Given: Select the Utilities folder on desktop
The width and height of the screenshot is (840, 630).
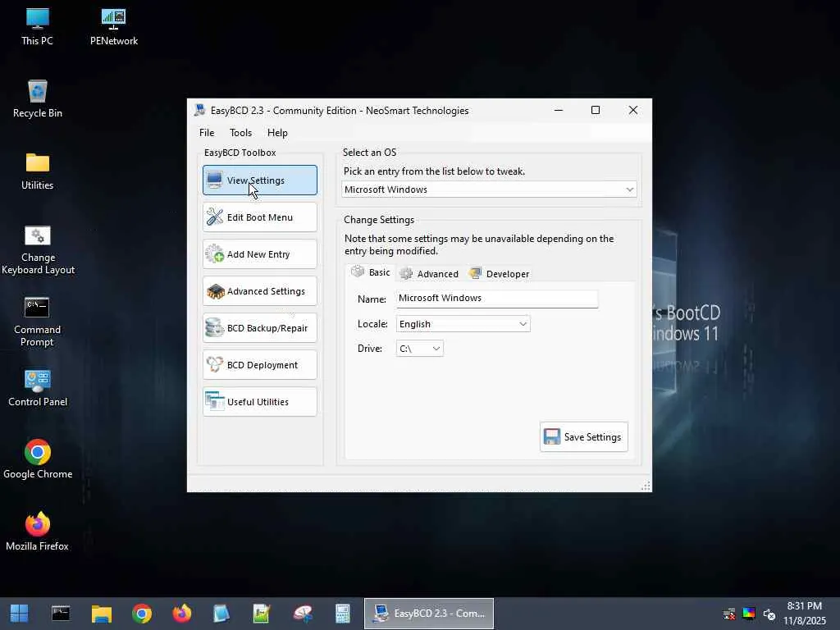Looking at the screenshot, I should 38,171.
